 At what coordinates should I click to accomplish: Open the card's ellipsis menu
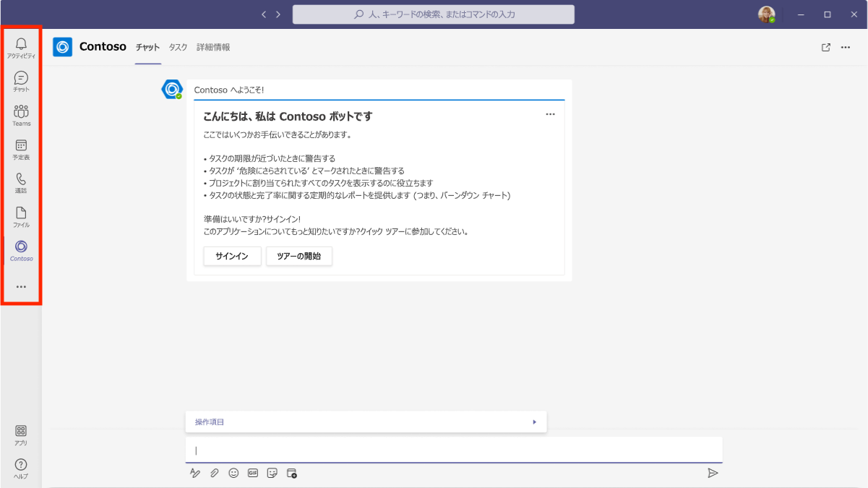pyautogui.click(x=550, y=114)
